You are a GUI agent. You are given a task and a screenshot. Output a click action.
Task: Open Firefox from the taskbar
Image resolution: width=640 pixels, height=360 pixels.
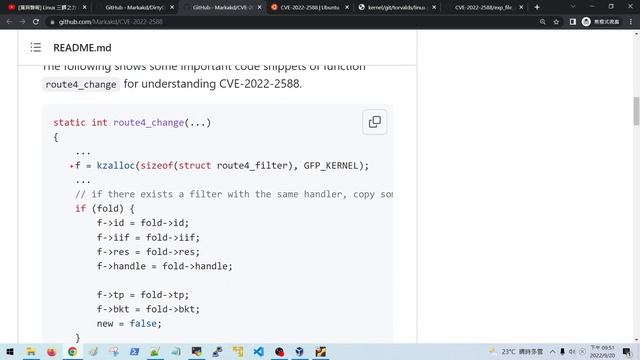(x=51, y=351)
